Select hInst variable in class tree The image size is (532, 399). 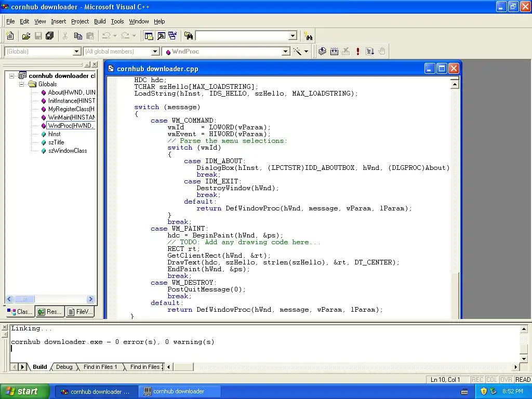click(x=54, y=134)
